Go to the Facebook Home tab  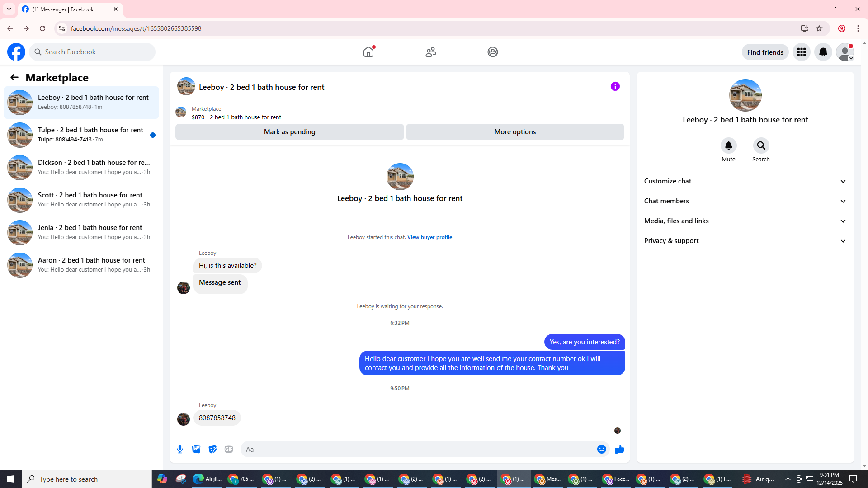point(368,52)
